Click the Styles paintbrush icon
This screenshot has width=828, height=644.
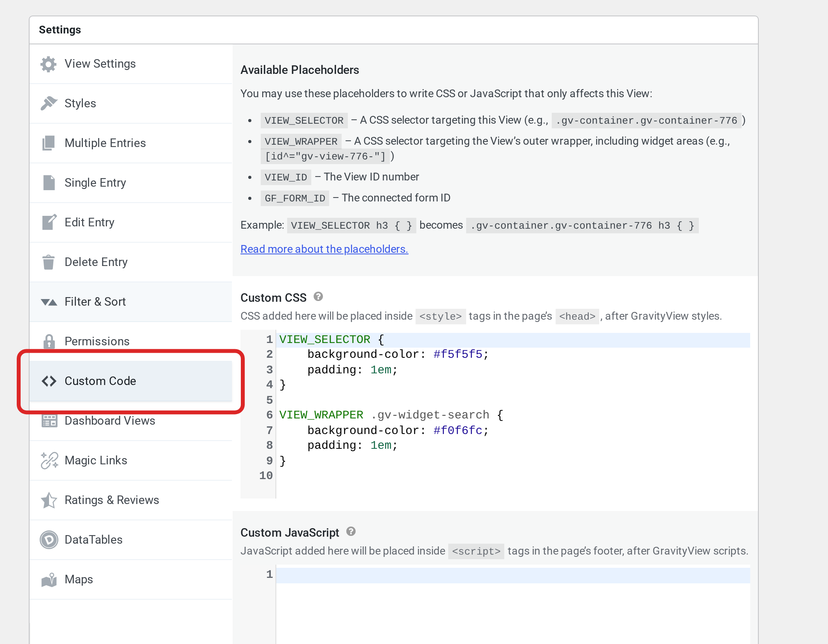(49, 103)
